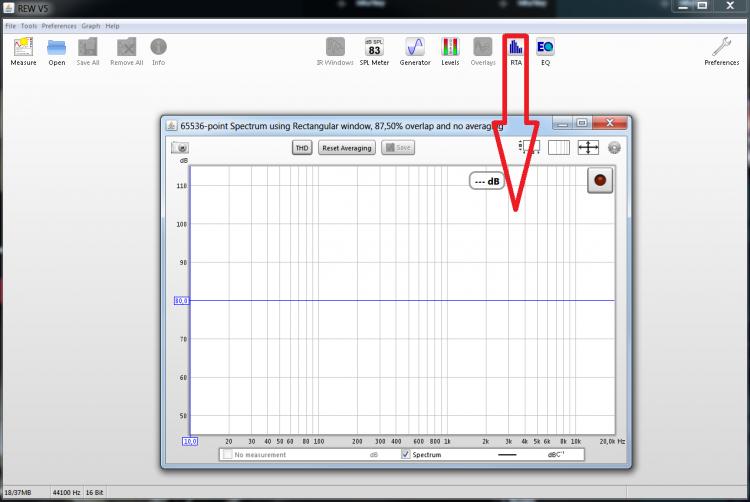The width and height of the screenshot is (750, 502).
Task: Click the Save button in RTA window
Action: (x=398, y=148)
